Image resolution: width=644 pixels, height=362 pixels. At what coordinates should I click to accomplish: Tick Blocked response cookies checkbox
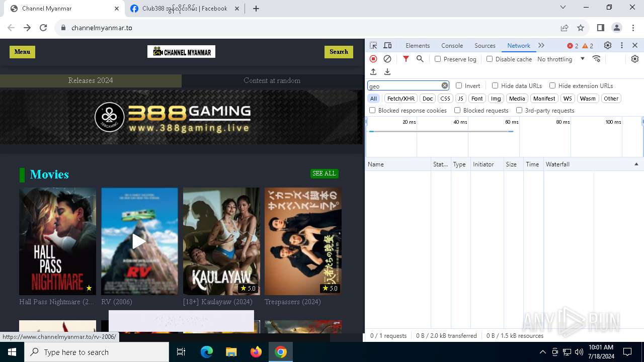[372, 110]
